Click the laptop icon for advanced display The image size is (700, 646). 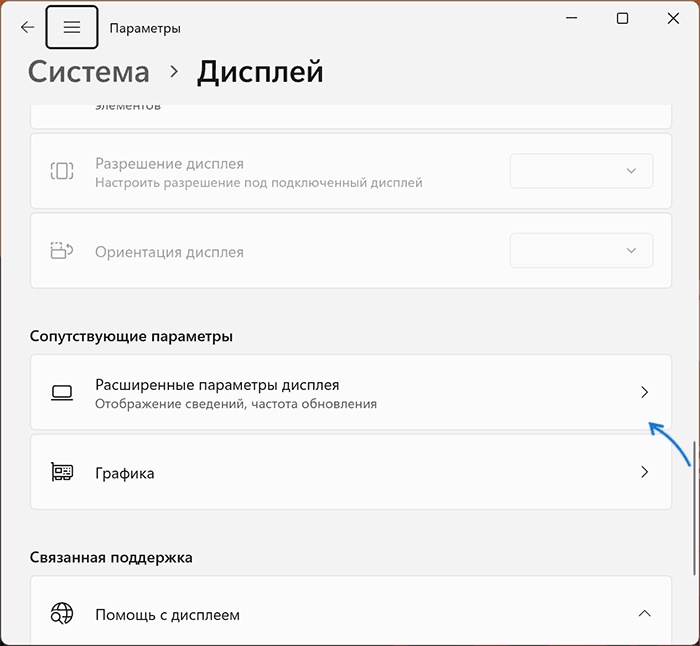[x=62, y=393]
